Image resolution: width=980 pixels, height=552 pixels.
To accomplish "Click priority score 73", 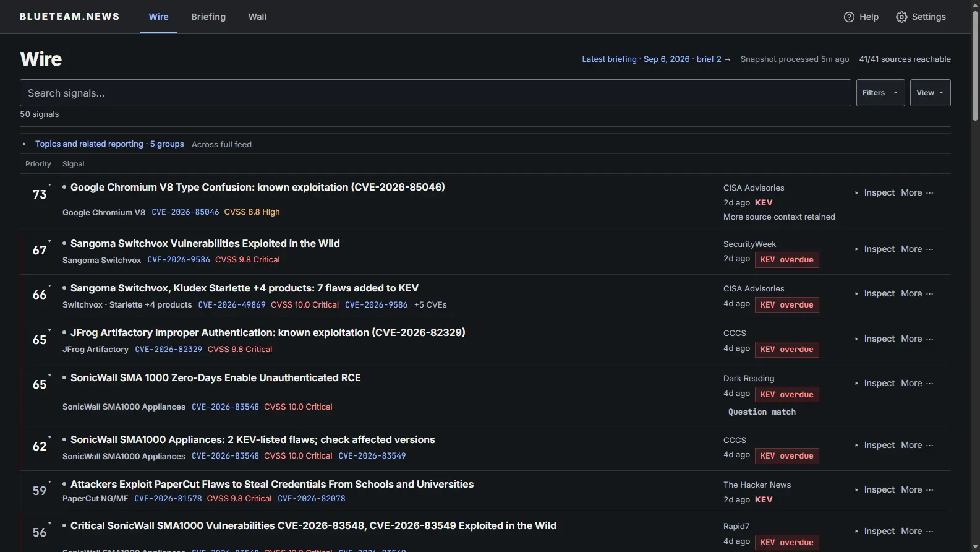I will pyautogui.click(x=40, y=194).
